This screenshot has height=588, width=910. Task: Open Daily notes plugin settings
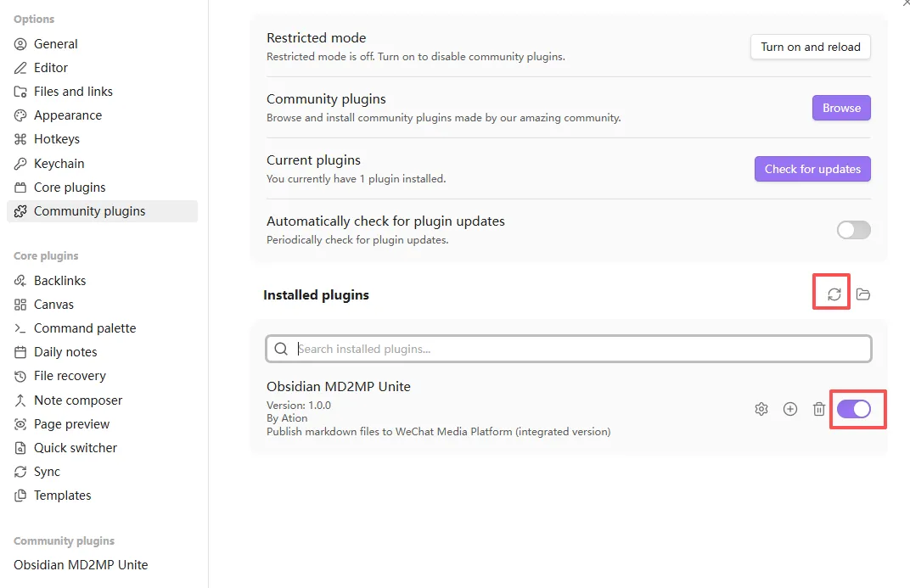coord(65,352)
